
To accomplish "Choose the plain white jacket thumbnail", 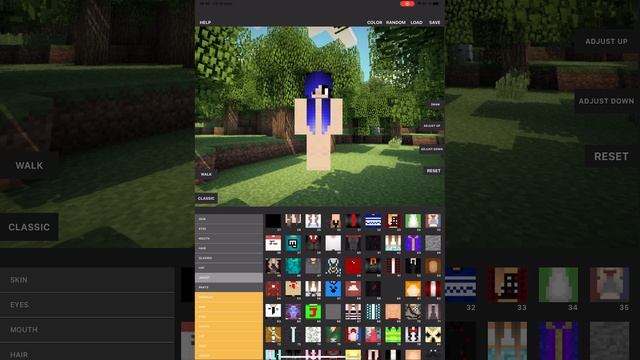I will click(333, 244).
